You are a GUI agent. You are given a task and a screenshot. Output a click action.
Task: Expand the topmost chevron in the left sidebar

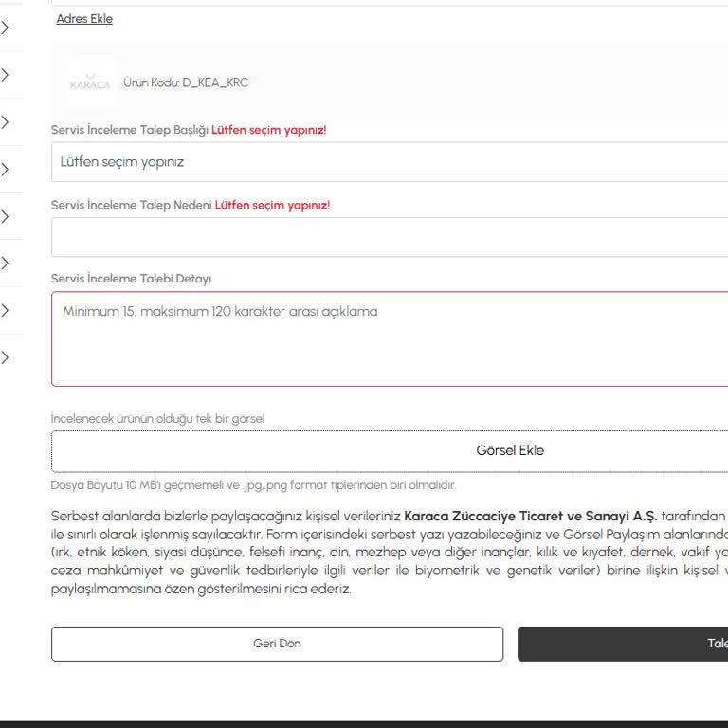5,28
